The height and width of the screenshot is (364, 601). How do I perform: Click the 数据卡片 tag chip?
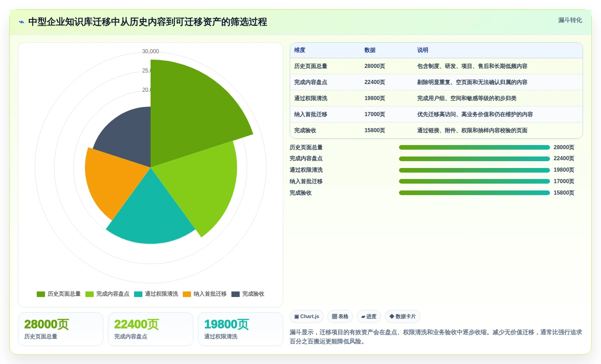click(x=403, y=316)
